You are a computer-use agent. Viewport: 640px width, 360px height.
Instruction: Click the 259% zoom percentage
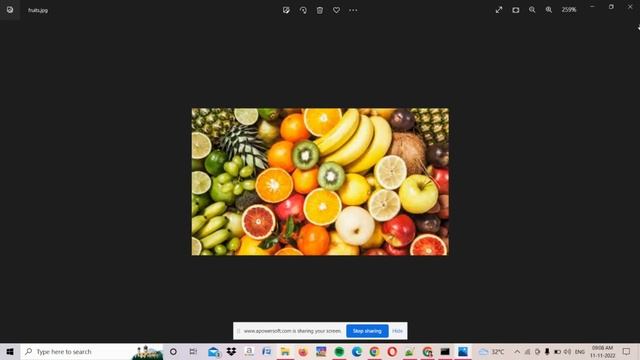click(x=569, y=10)
